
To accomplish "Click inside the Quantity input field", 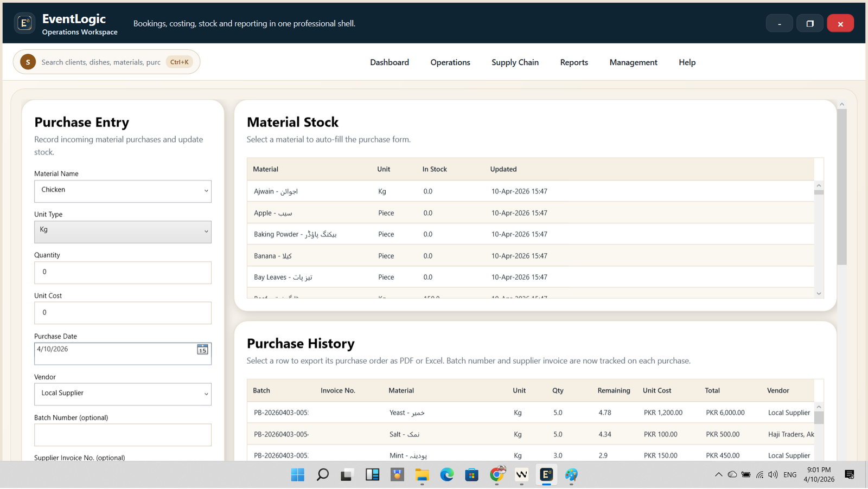I will click(x=123, y=272).
